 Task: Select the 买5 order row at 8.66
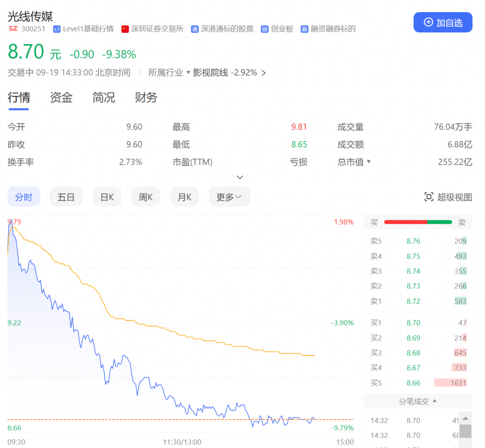[x=418, y=383]
